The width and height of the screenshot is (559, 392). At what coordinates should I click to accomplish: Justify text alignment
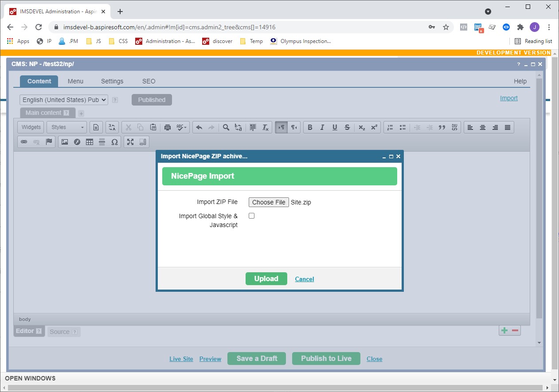(x=508, y=128)
